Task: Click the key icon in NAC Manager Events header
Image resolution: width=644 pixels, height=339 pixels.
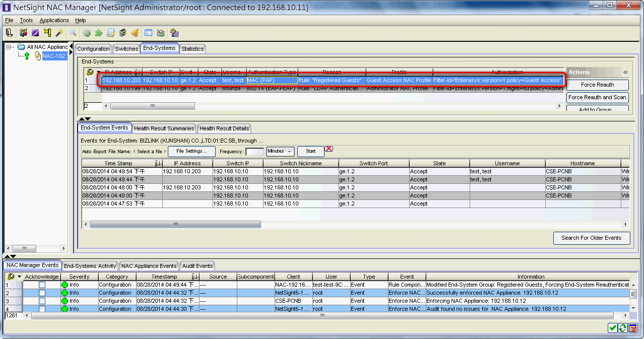Action: click(x=11, y=277)
